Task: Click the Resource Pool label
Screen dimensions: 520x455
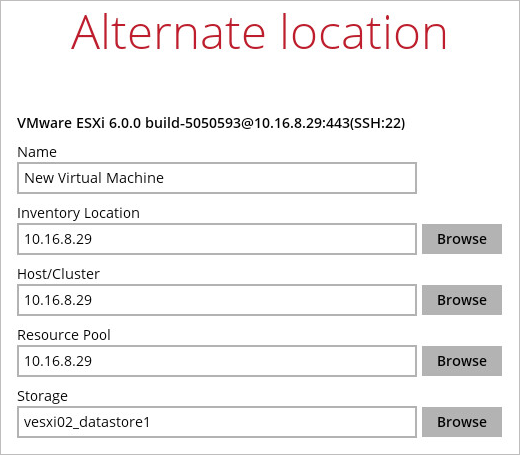Action: coord(64,335)
